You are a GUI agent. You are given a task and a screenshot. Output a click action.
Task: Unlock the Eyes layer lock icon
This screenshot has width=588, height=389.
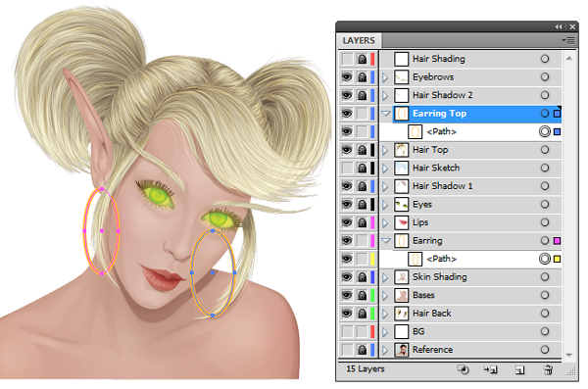coord(362,205)
